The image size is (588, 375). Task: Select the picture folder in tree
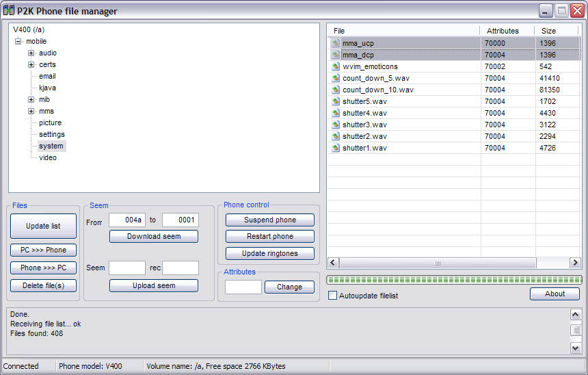point(50,122)
